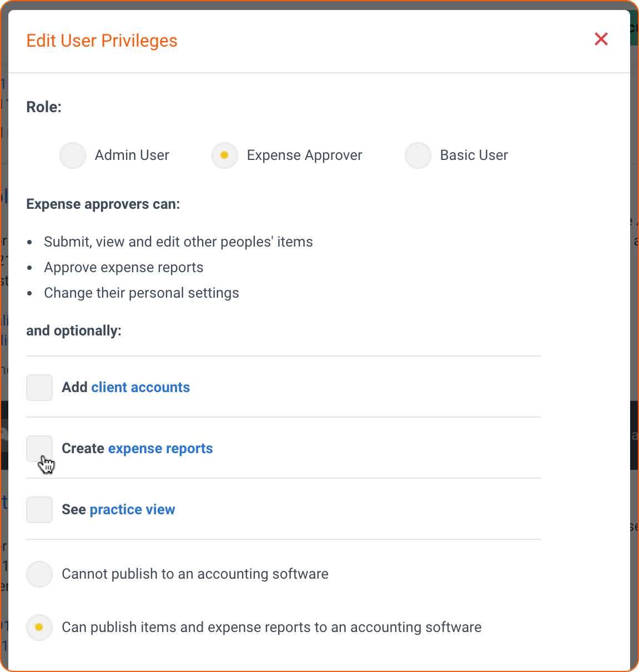639x672 pixels.
Task: Click the word "Create" beside expense reports
Action: [x=83, y=449]
